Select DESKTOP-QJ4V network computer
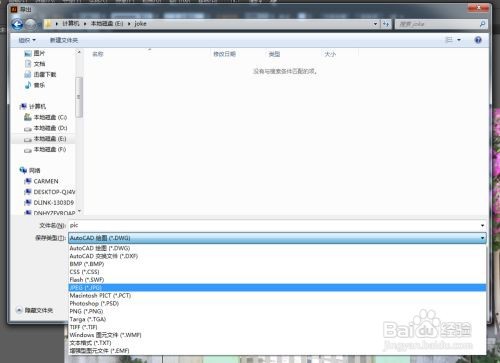Screen dimensions: 500x363 pos(49,192)
